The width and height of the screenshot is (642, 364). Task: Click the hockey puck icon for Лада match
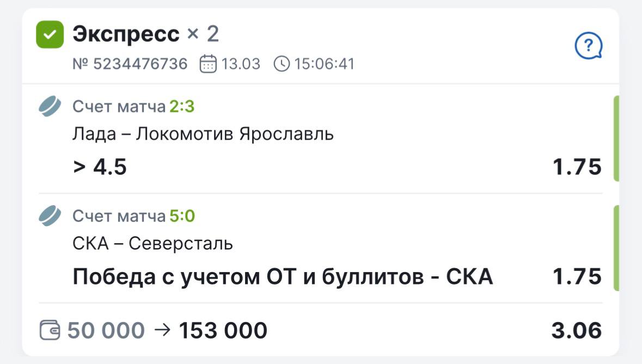(x=51, y=107)
